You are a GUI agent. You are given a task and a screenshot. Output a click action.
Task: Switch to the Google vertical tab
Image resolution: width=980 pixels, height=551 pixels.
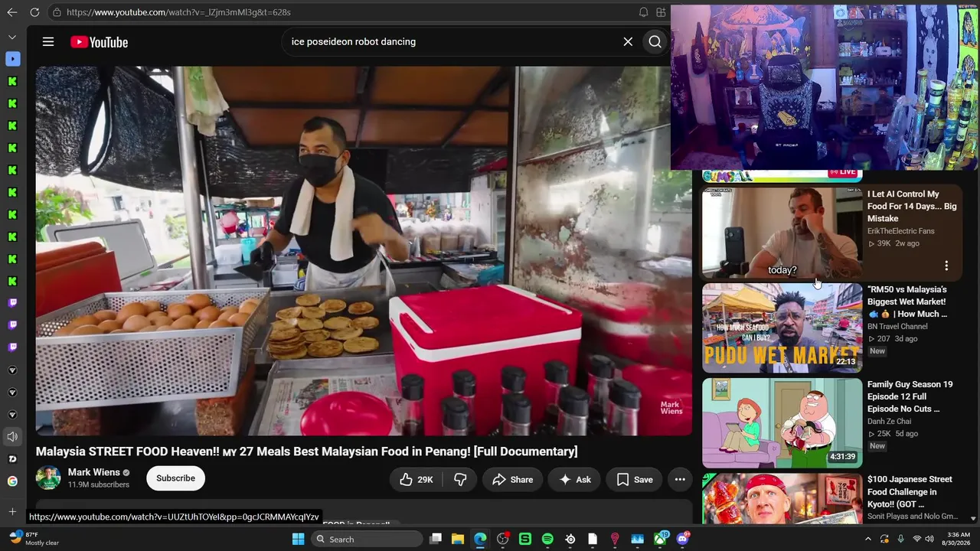[x=12, y=481]
